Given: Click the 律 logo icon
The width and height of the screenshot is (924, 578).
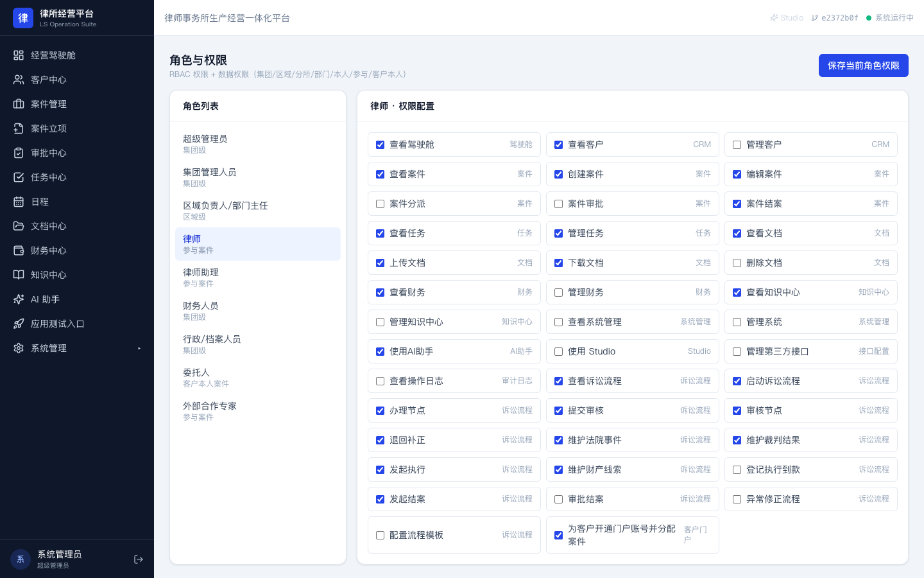Looking at the screenshot, I should point(23,18).
